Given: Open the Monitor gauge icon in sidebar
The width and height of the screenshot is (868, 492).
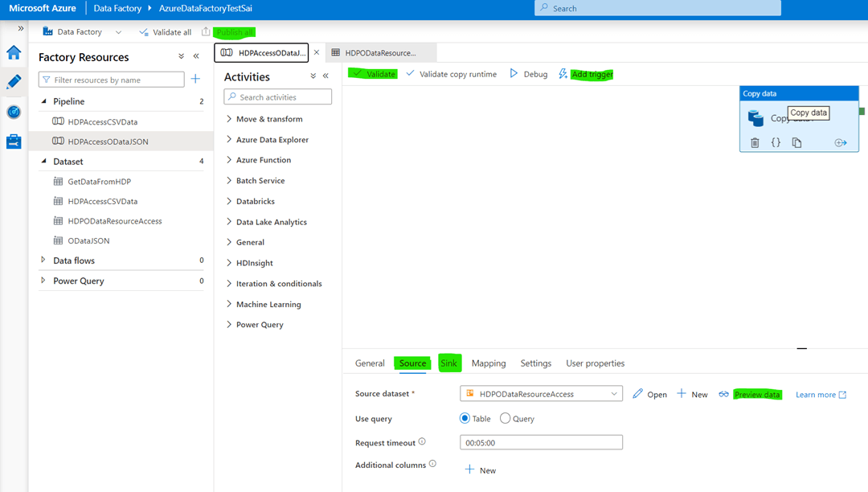Looking at the screenshot, I should point(14,112).
